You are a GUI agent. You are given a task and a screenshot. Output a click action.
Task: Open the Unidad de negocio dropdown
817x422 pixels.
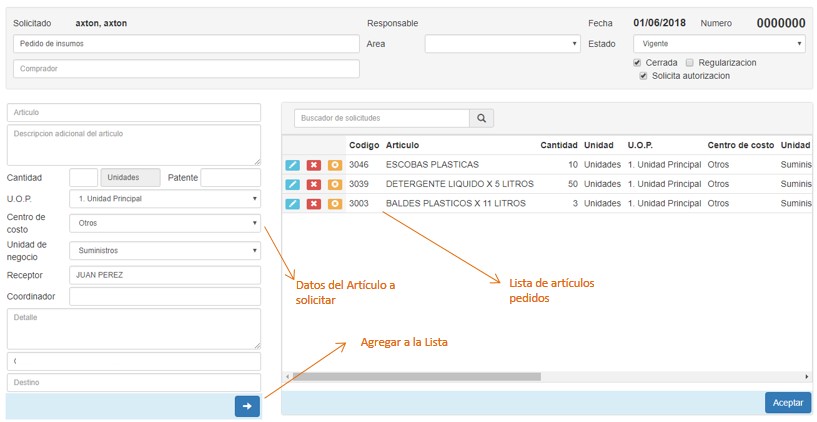[x=164, y=251]
